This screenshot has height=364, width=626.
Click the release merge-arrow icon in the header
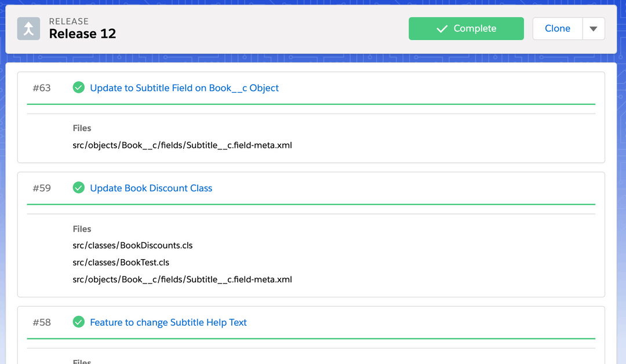pyautogui.click(x=28, y=28)
